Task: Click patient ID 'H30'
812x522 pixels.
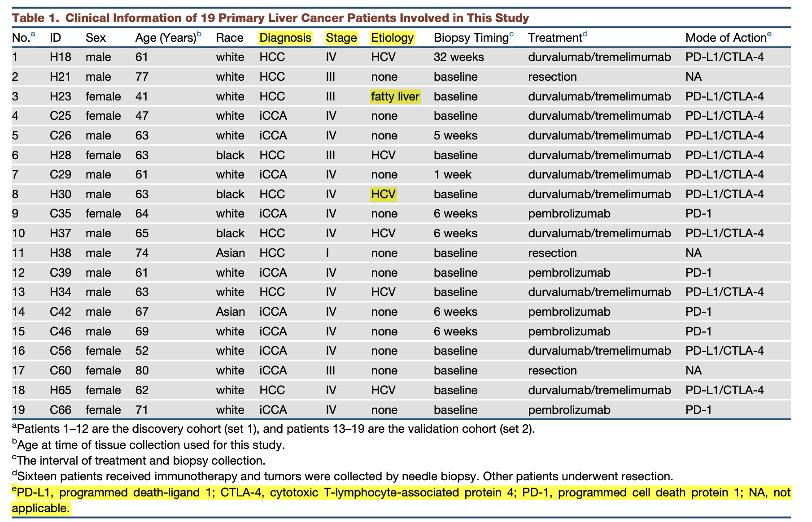Action: coord(61,194)
